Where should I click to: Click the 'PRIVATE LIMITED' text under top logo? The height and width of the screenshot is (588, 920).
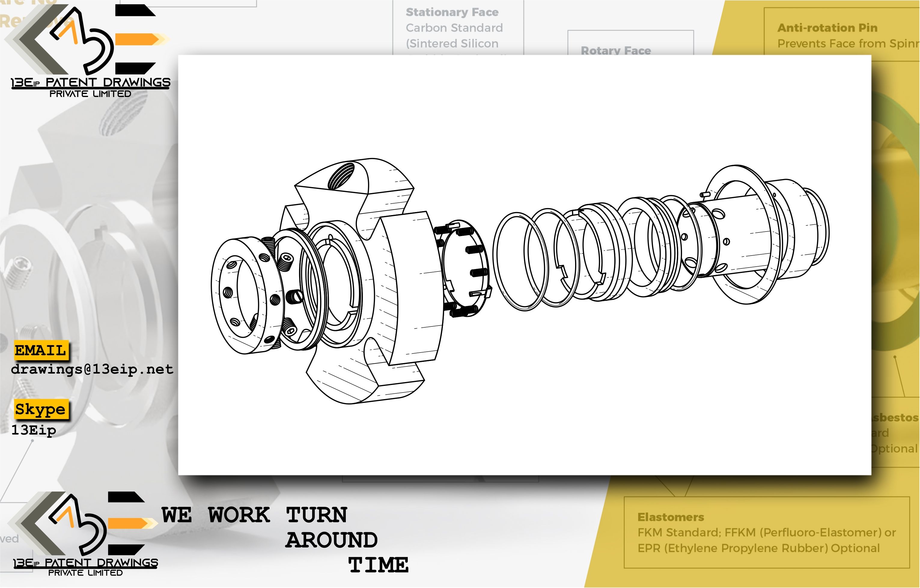90,94
